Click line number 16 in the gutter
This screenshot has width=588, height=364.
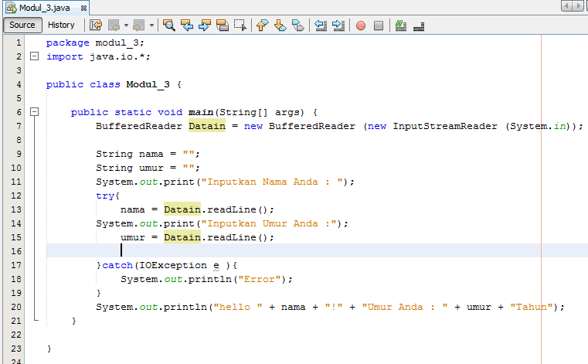tap(16, 251)
